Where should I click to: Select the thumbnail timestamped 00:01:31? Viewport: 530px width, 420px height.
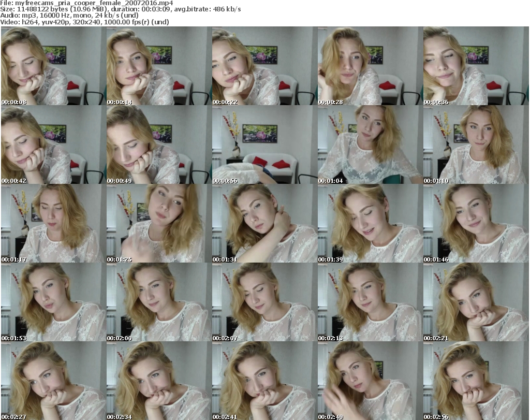pos(264,224)
